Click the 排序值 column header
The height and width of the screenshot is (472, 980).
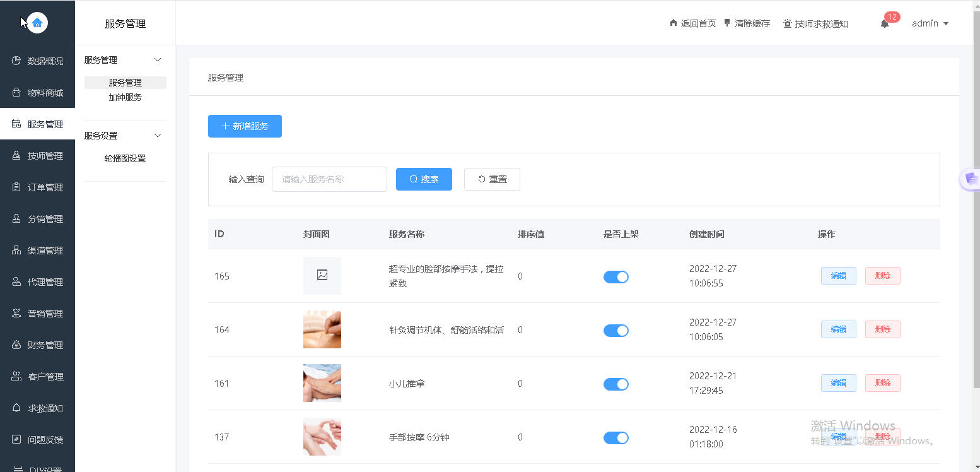pos(531,234)
